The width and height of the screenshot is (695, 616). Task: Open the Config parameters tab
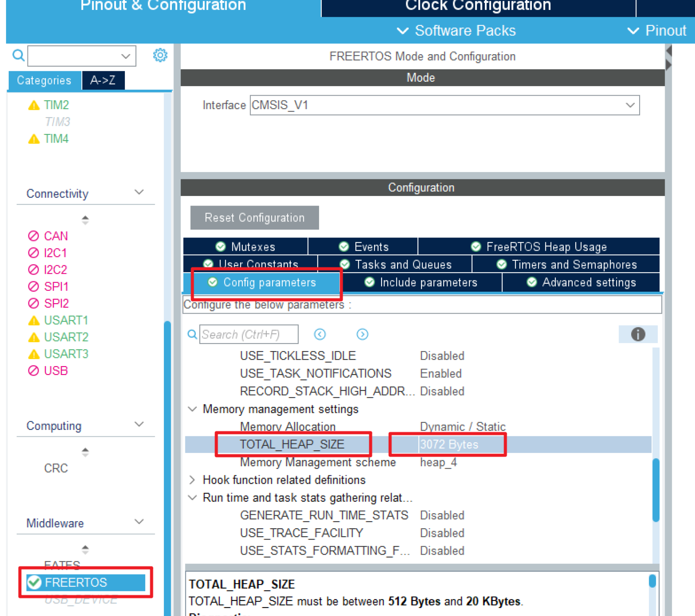[x=262, y=282]
